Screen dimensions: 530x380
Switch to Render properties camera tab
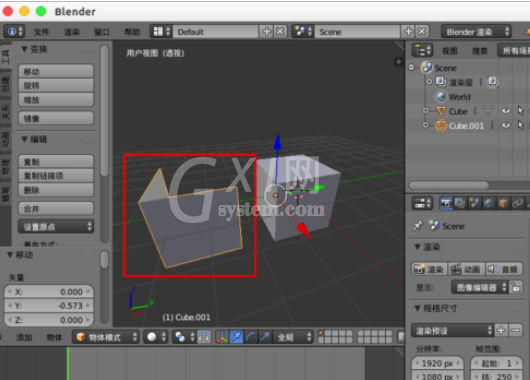446,204
